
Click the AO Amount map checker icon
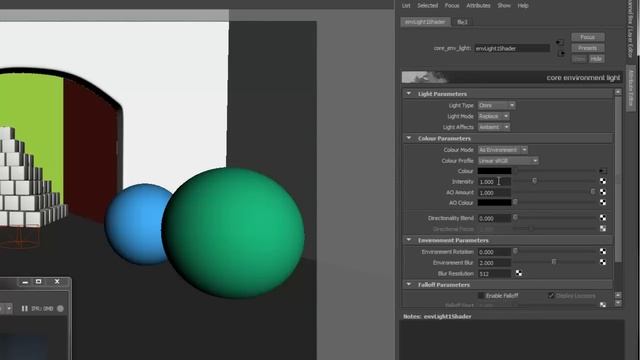603,192
